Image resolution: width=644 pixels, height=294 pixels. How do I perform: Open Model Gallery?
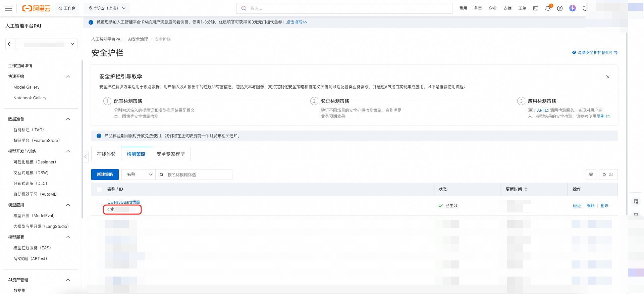pos(26,87)
